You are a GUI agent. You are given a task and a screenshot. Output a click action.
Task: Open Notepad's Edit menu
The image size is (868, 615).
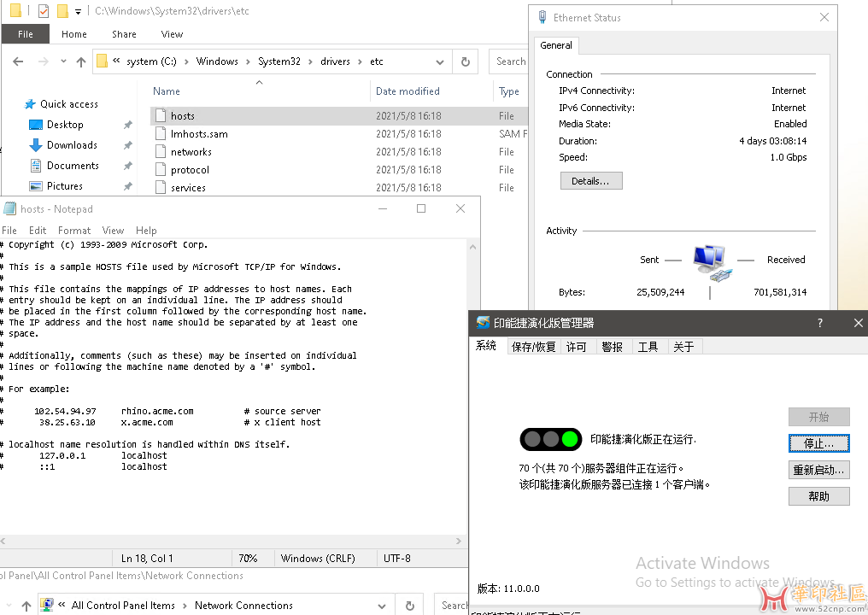pyautogui.click(x=38, y=231)
